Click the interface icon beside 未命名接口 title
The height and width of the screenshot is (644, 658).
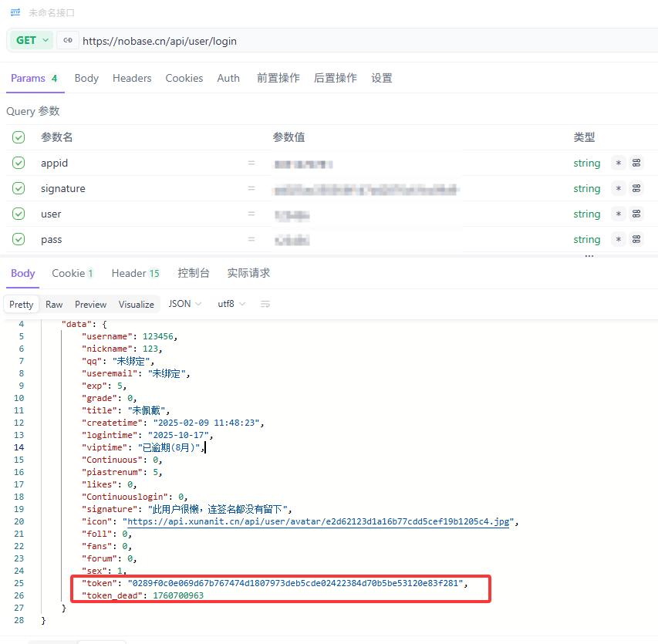pyautogui.click(x=15, y=12)
